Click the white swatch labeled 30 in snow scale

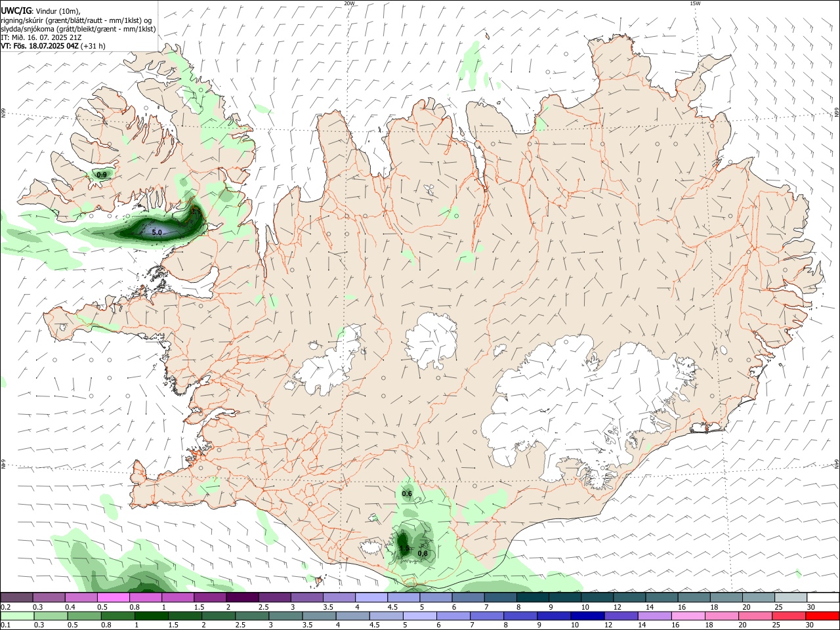click(822, 597)
